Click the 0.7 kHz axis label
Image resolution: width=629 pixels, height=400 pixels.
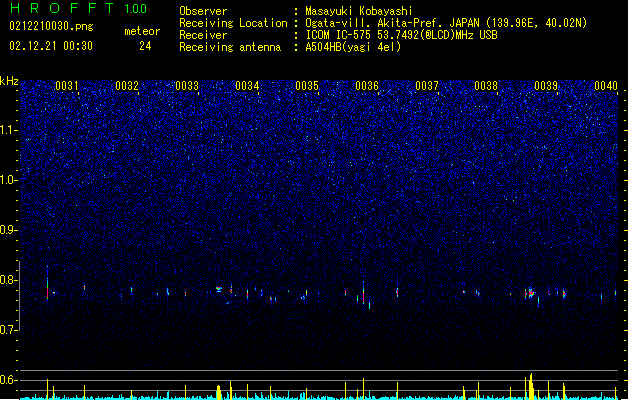point(9,330)
